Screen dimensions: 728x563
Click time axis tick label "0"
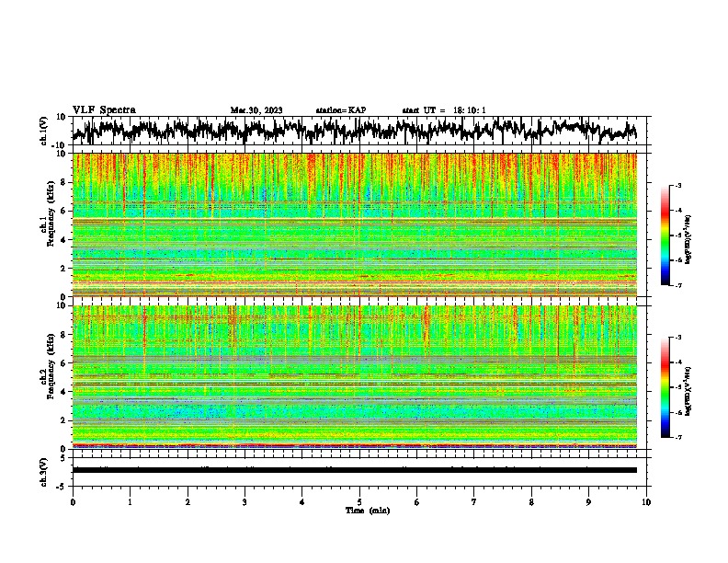[x=73, y=502]
